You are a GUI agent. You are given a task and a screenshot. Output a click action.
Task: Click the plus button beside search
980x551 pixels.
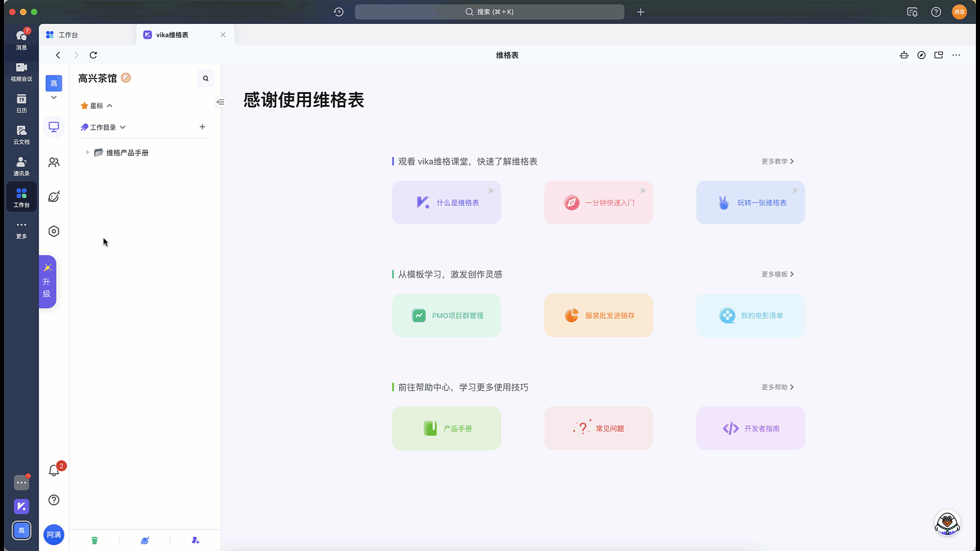pyautogui.click(x=641, y=12)
